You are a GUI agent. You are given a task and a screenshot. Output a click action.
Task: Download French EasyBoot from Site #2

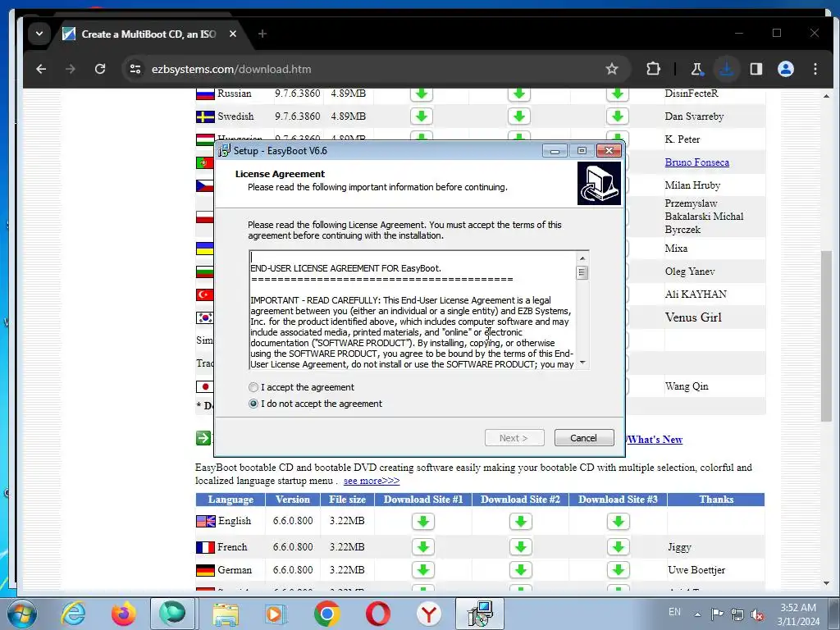[520, 547]
